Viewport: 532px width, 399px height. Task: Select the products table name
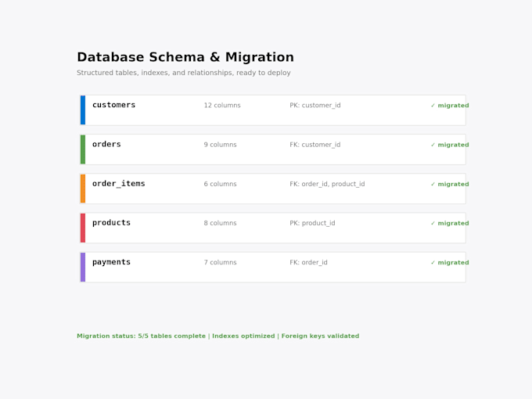(x=111, y=223)
